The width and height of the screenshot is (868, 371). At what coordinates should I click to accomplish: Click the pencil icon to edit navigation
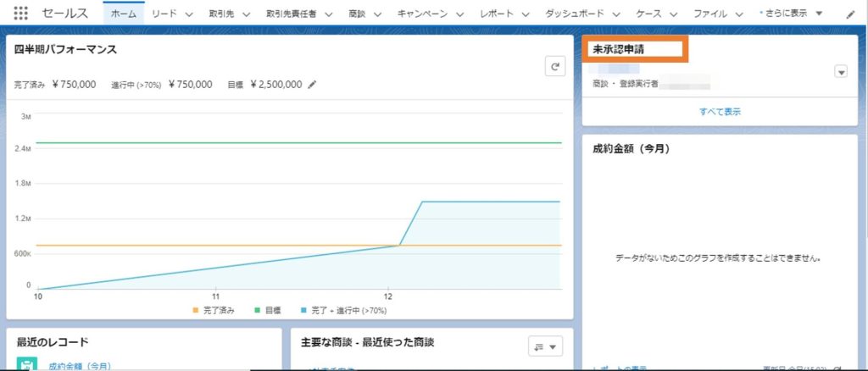coord(851,15)
